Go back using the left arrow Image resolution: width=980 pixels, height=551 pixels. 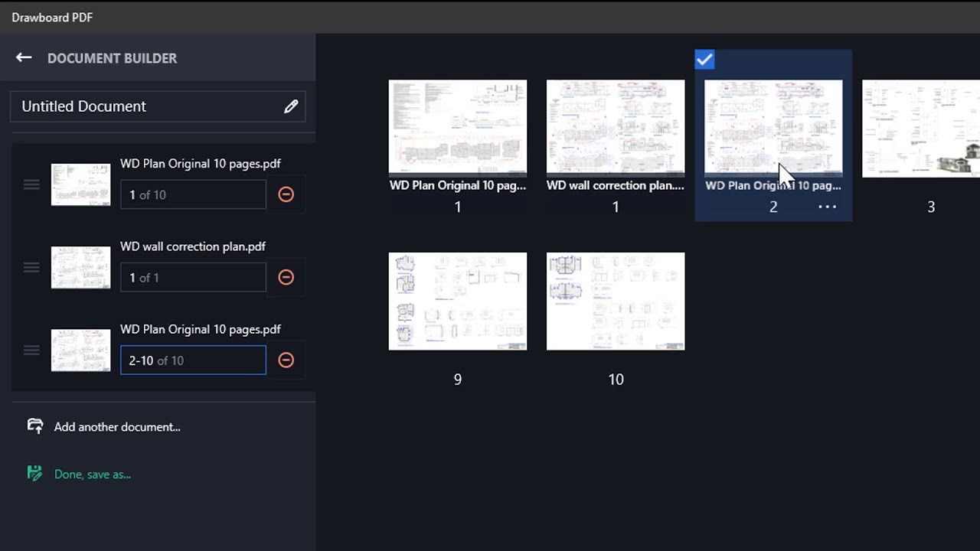tap(24, 58)
